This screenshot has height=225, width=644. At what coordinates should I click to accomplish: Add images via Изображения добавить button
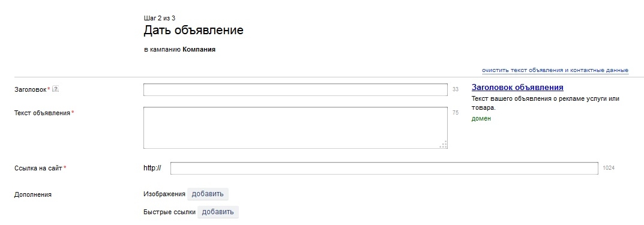tap(208, 194)
